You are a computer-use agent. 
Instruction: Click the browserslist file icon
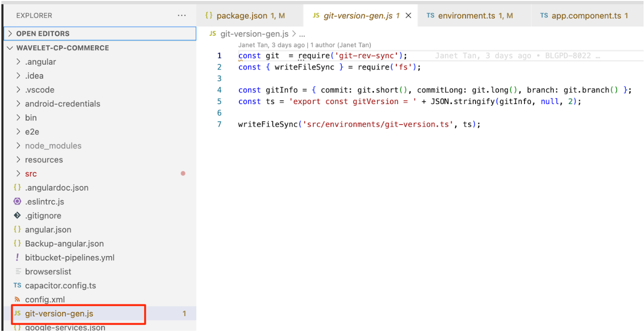[18, 271]
